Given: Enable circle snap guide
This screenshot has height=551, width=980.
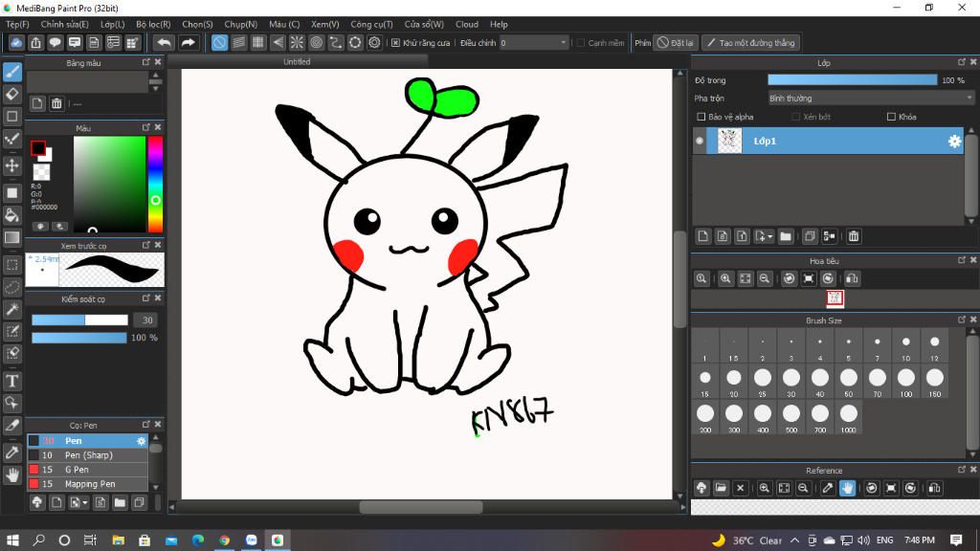Looking at the screenshot, I should (x=316, y=42).
